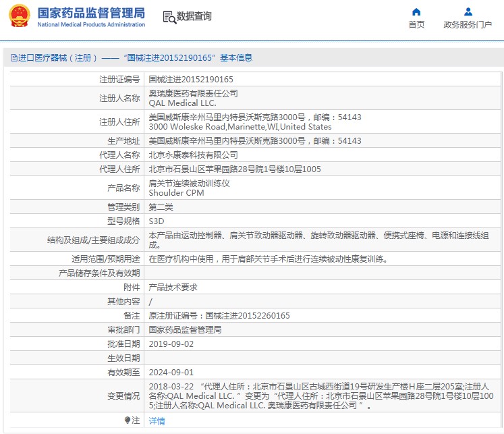
Task: Select change record dated 2018-03-22
Action: pyautogui.click(x=321, y=396)
